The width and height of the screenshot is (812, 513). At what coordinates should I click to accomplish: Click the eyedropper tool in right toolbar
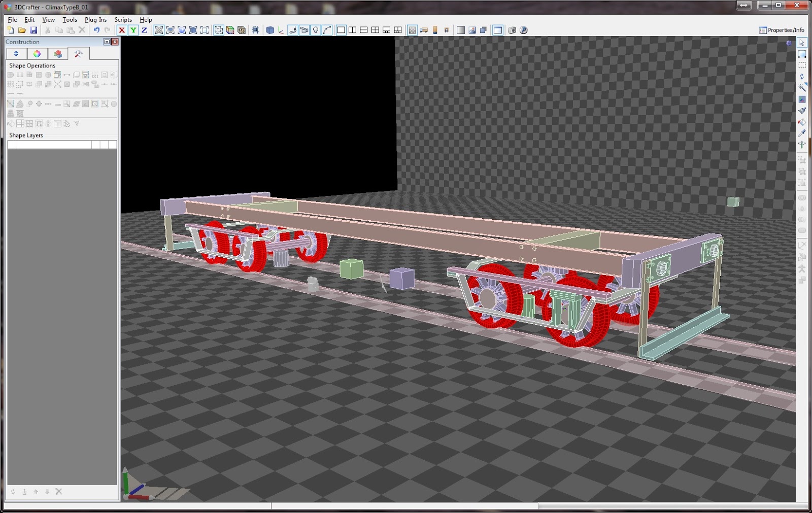[802, 133]
